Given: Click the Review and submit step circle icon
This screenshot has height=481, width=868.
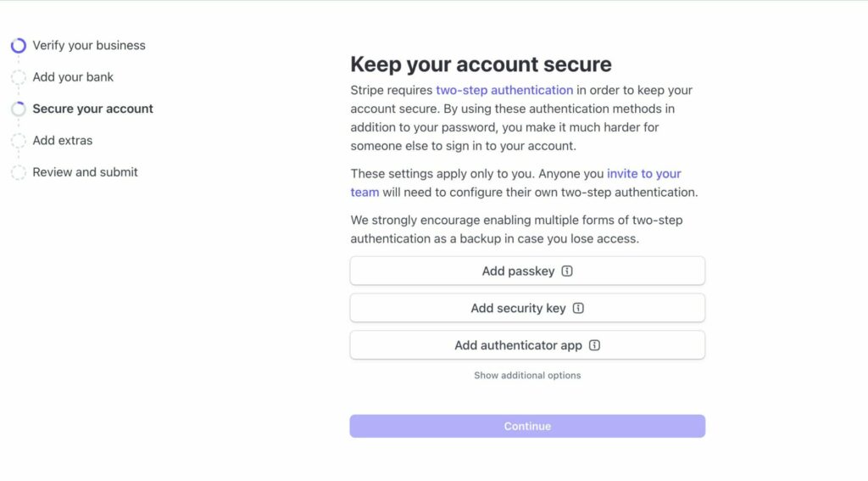Looking at the screenshot, I should (x=19, y=172).
